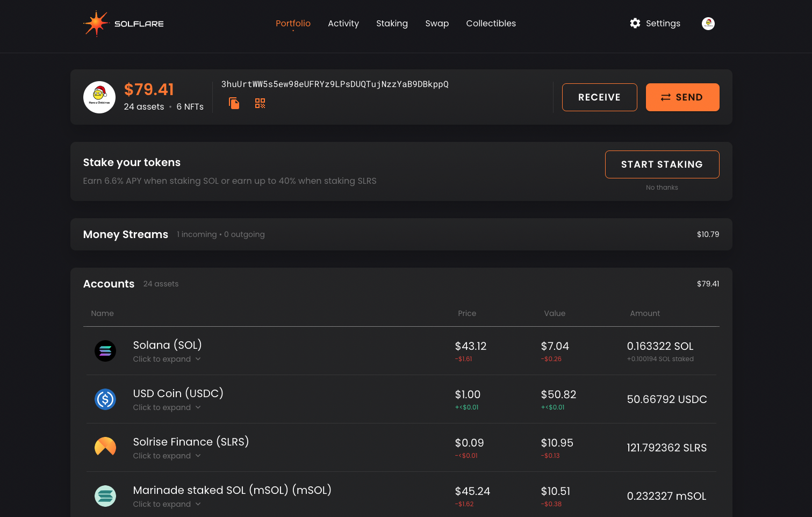Click the Amount column header
Viewport: 812px width, 517px height.
pos(645,313)
